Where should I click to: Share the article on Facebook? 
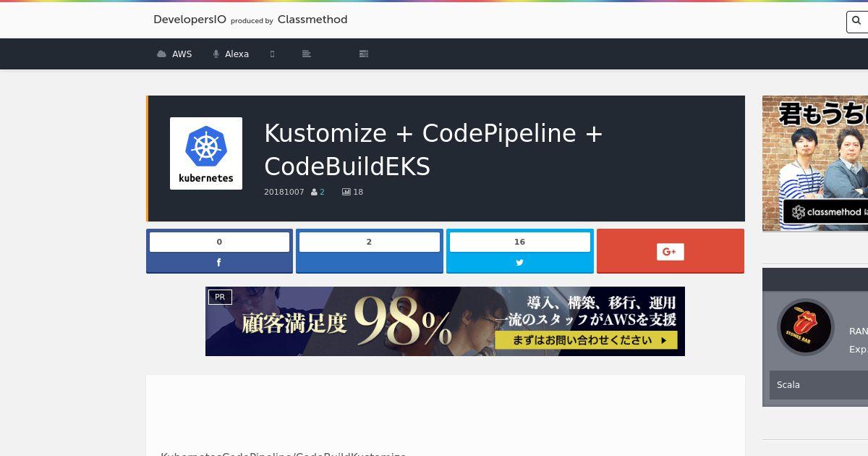click(x=219, y=251)
